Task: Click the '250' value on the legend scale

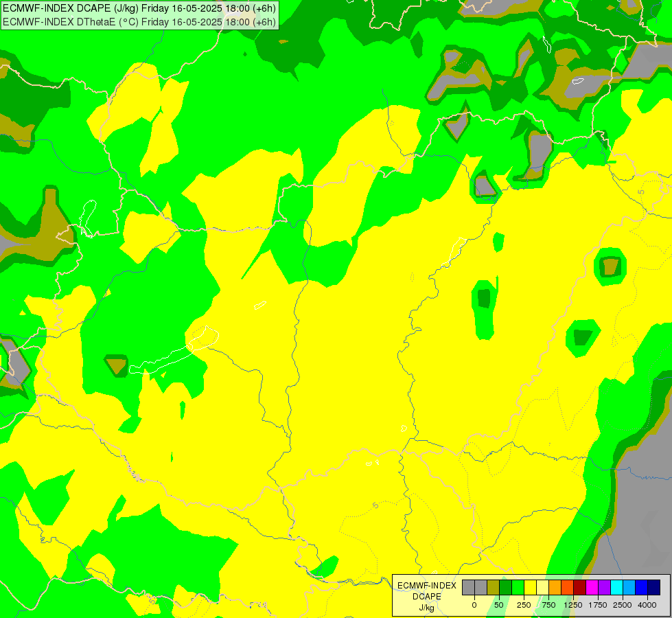Action: [524, 605]
